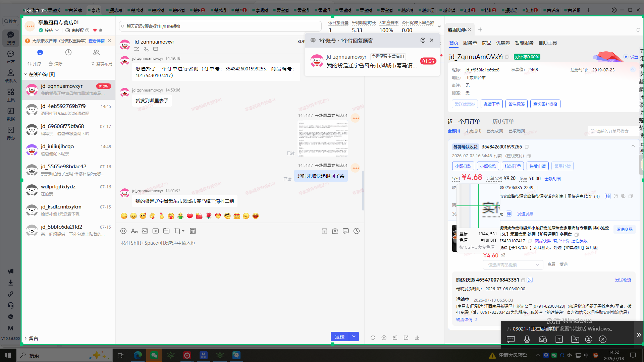Open the 工具 tools sidebar icon
The width and height of the screenshot is (644, 362).
coord(11,95)
